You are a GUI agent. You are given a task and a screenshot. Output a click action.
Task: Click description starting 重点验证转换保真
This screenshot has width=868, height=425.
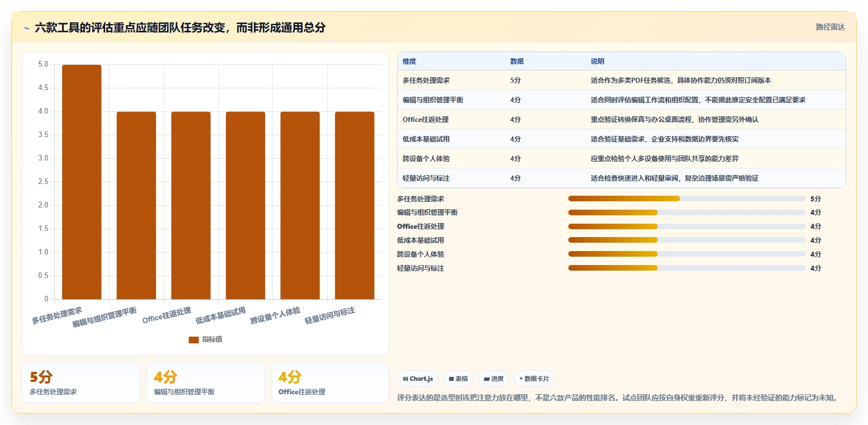(674, 120)
